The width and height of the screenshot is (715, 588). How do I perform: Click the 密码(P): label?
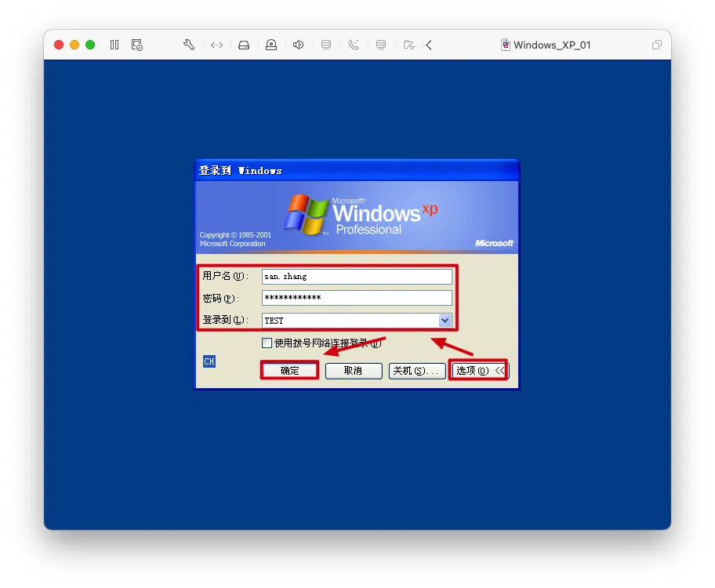pyautogui.click(x=221, y=299)
